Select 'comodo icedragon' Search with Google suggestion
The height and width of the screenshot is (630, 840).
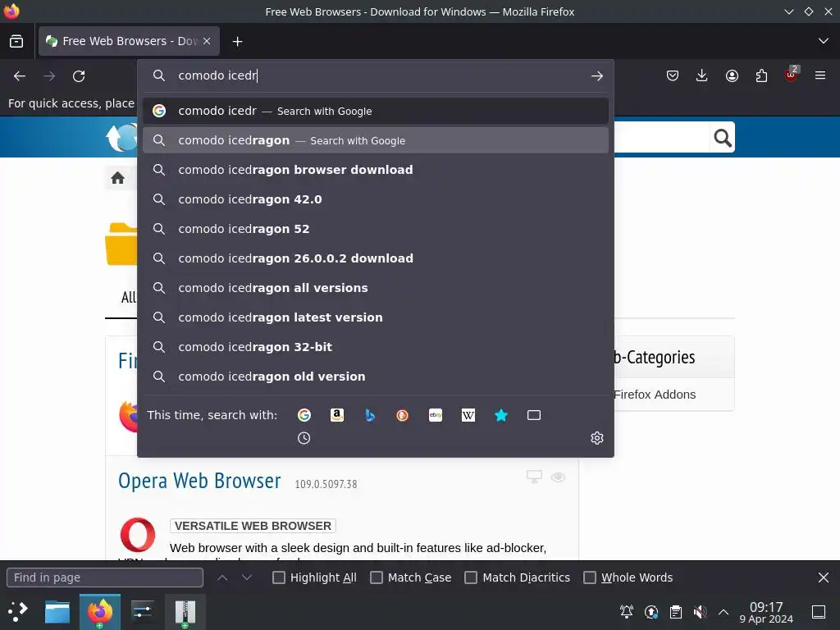376,140
